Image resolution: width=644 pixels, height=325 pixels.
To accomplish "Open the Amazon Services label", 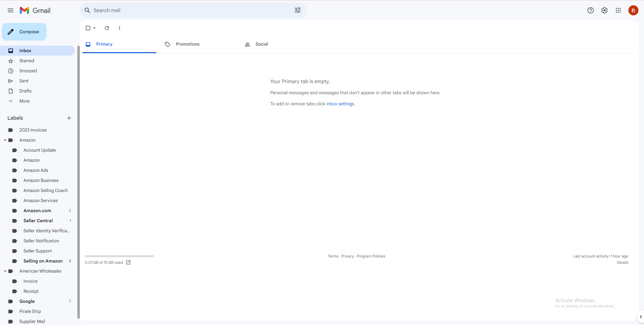I will (38, 201).
